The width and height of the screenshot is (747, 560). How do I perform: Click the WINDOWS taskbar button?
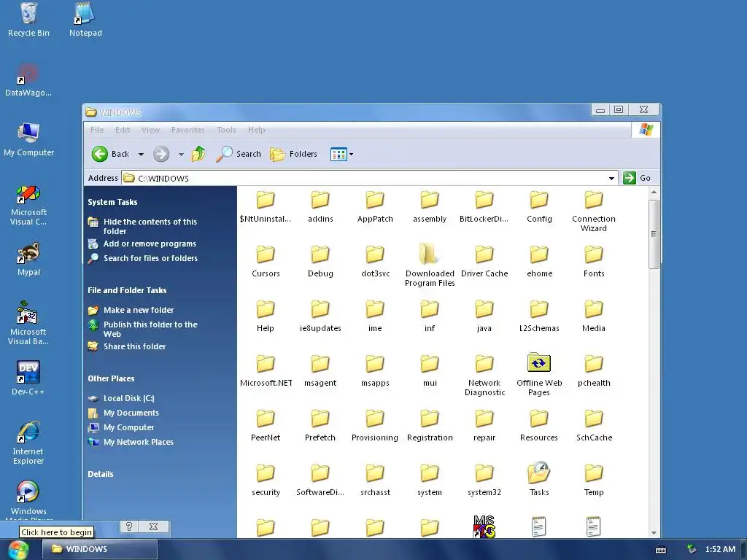click(99, 549)
